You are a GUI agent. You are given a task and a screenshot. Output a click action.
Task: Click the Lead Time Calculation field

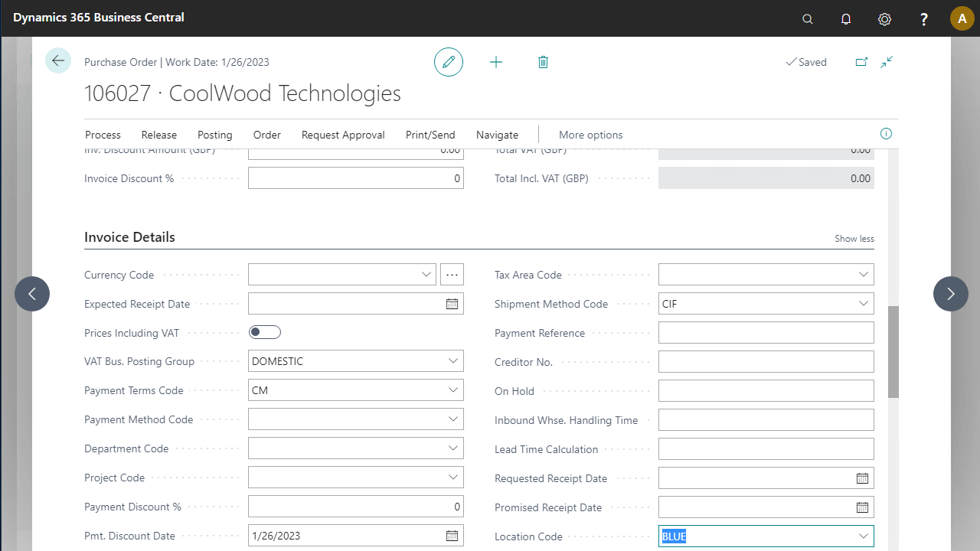[766, 449]
